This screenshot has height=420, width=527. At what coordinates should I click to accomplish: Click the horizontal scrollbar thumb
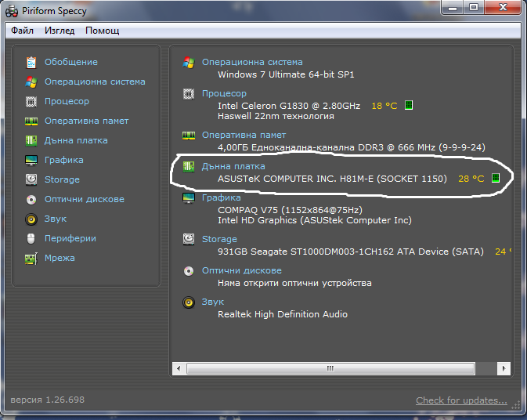pyautogui.click(x=330, y=368)
